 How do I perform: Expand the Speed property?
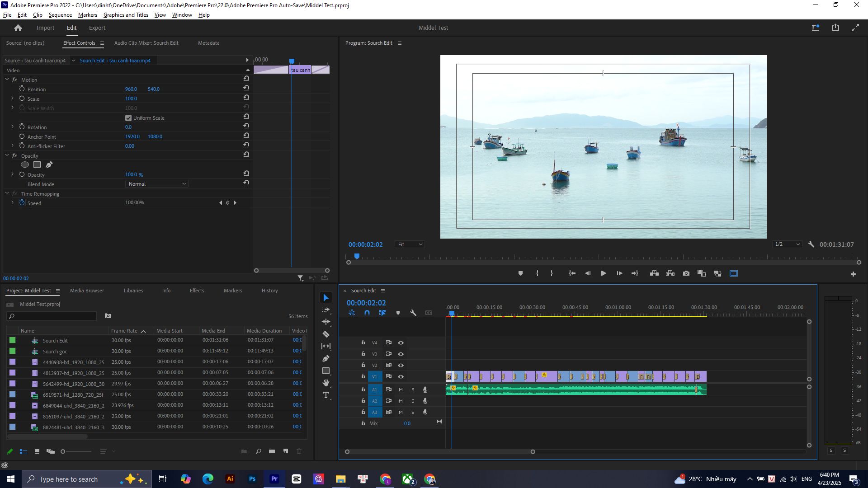12,203
